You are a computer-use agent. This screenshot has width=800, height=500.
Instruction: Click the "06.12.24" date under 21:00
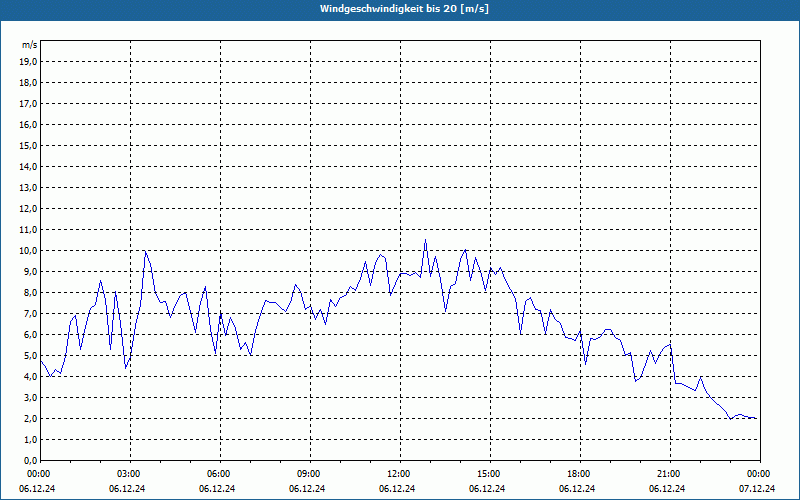(667, 488)
